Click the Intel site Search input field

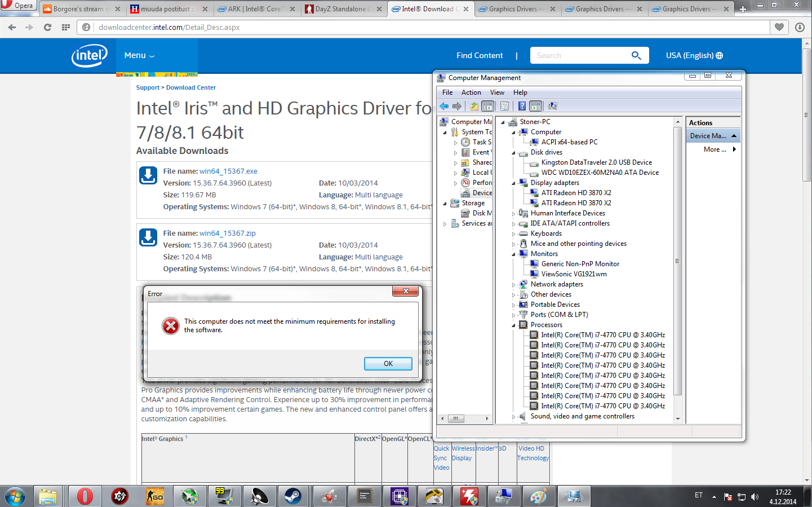(x=580, y=55)
